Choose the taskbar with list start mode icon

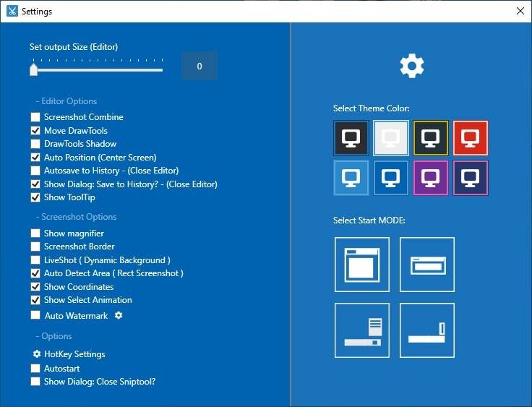coord(362,330)
